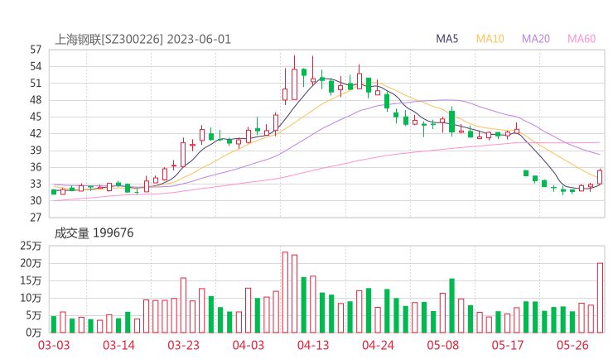Click the MA20 legend label
The height and width of the screenshot is (364, 613).
(536, 39)
